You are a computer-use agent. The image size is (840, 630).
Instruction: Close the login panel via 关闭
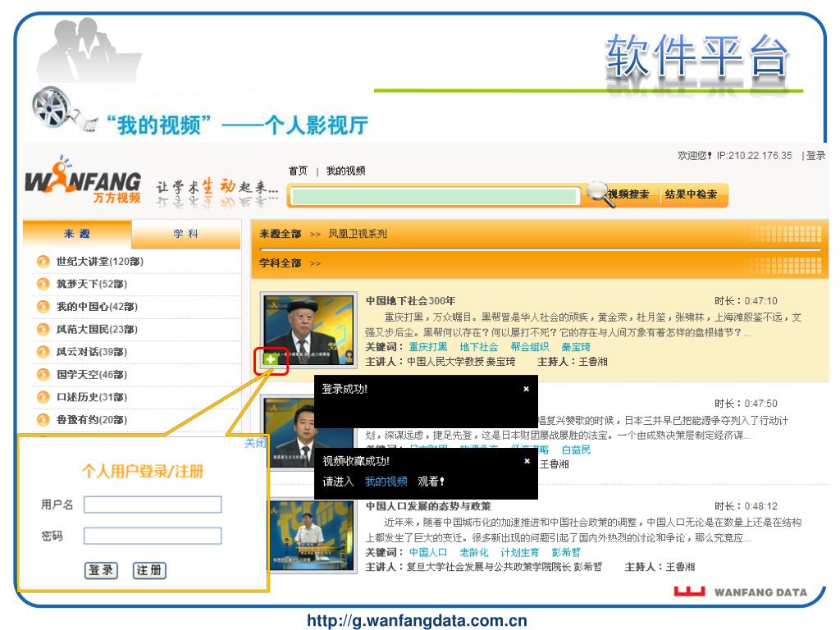[255, 443]
